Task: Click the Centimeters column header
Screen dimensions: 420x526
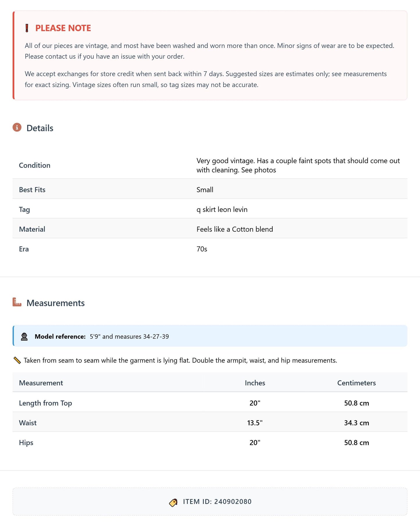Action: pyautogui.click(x=356, y=383)
